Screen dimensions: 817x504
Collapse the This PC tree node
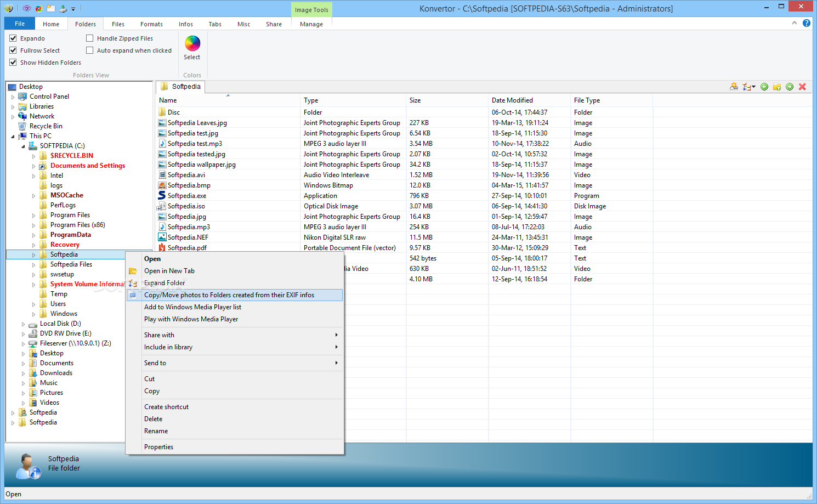13,137
